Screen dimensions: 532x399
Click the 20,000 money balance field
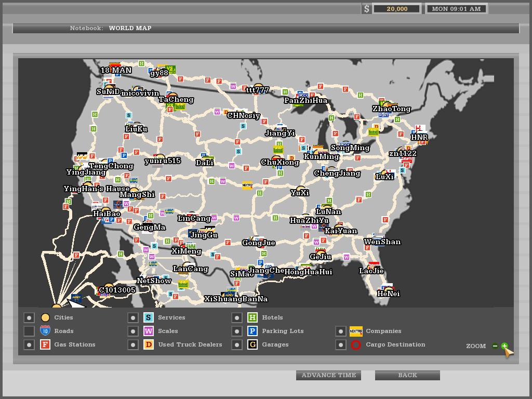pyautogui.click(x=397, y=9)
